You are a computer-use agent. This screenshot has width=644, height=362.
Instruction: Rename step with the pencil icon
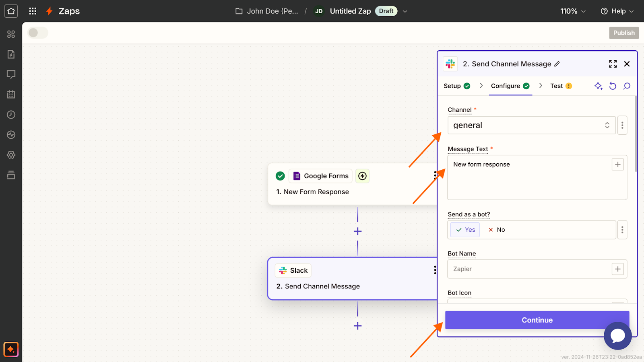(x=557, y=64)
